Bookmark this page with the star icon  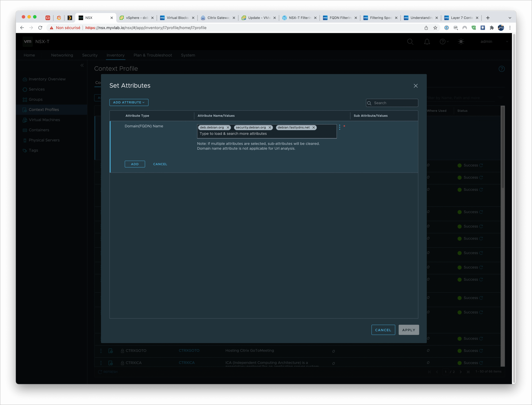tap(435, 28)
